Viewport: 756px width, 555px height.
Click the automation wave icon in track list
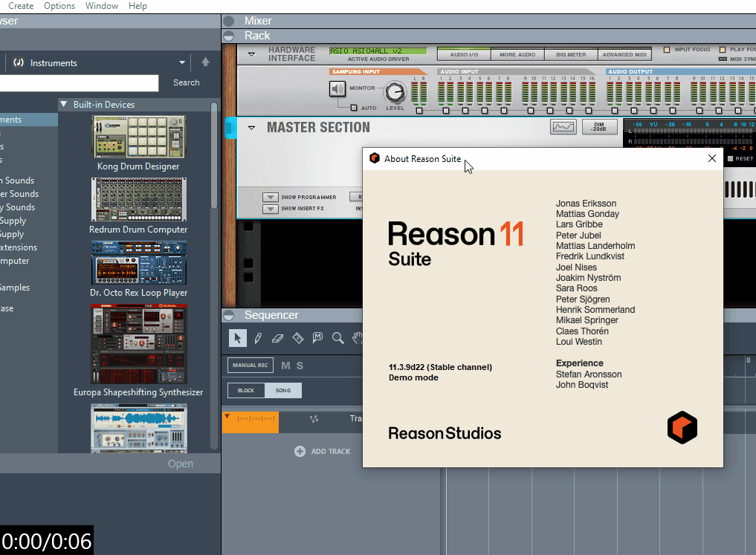click(x=314, y=419)
